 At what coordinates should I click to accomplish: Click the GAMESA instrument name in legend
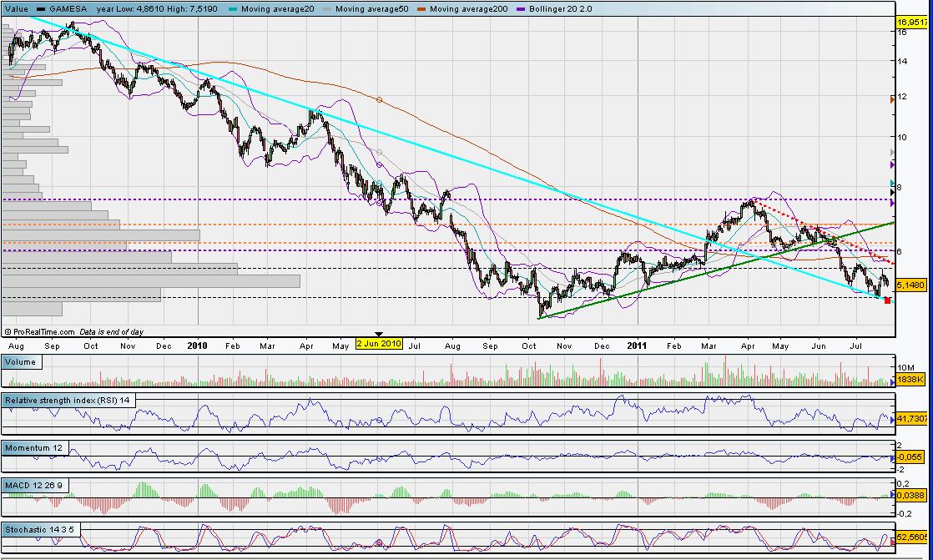point(68,9)
